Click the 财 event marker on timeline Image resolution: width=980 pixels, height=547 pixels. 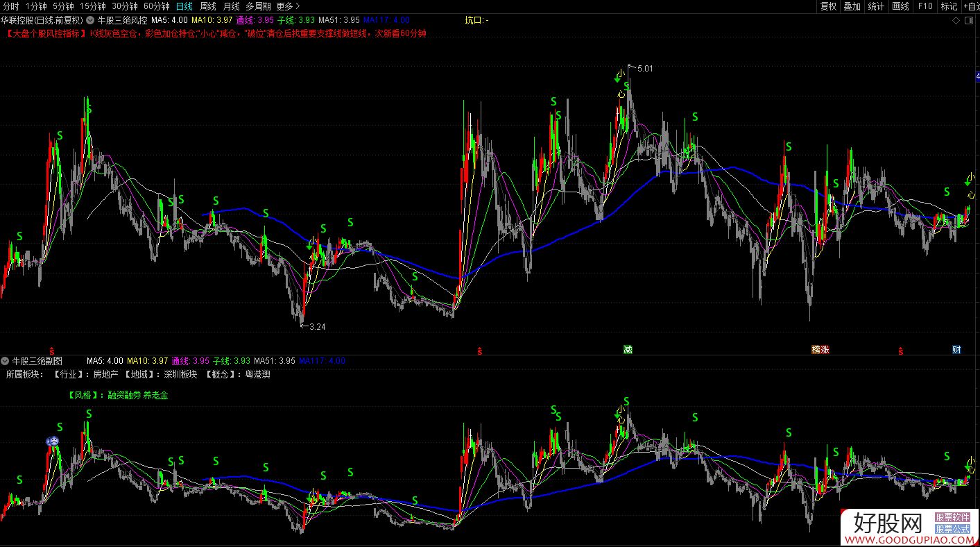click(956, 349)
